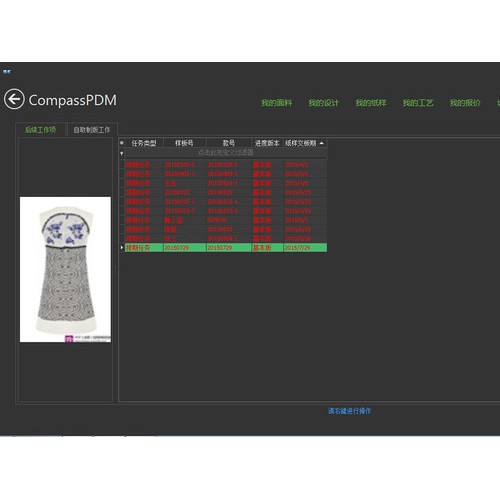Select 样板号 cell 20150729 in highlighted row
The image size is (500, 500).
(185, 248)
